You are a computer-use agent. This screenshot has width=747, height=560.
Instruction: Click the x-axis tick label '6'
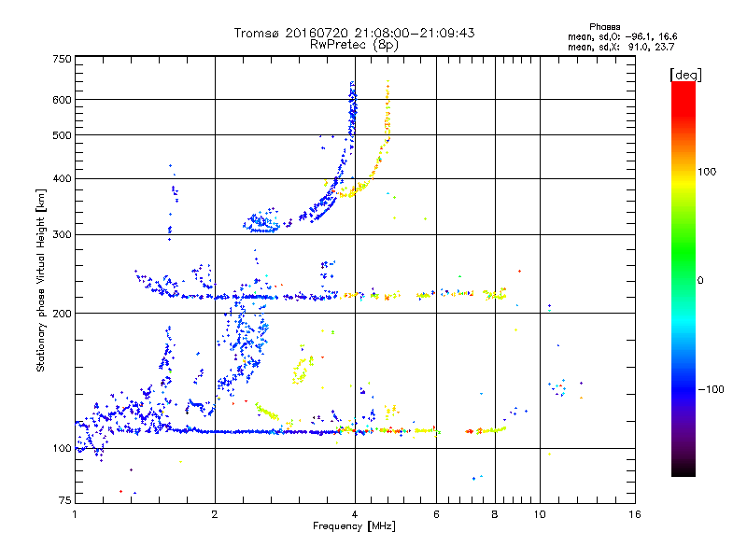436,514
